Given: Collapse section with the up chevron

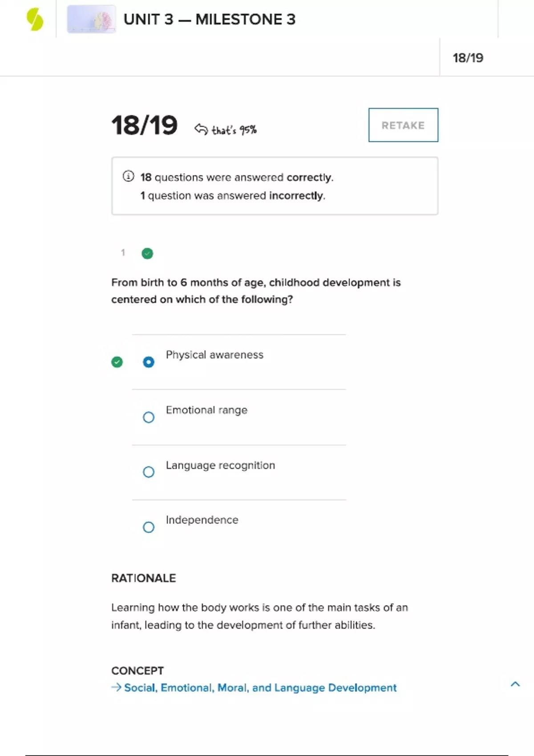Looking at the screenshot, I should [515, 684].
